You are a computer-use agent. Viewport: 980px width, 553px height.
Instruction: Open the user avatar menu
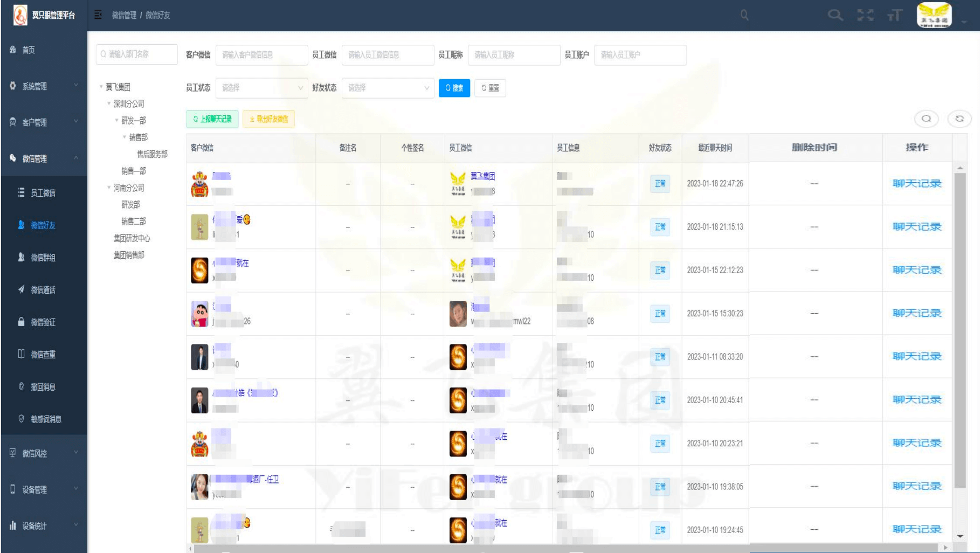934,15
